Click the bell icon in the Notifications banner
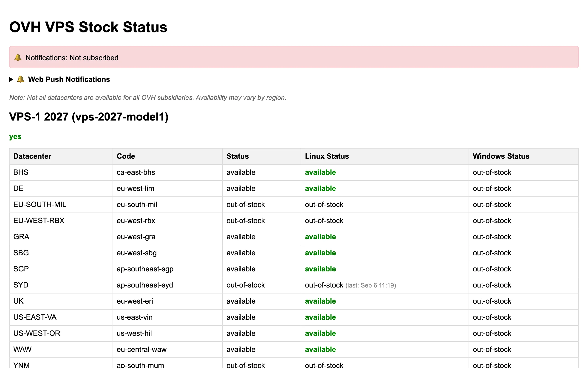The image size is (588, 368). pyautogui.click(x=18, y=57)
